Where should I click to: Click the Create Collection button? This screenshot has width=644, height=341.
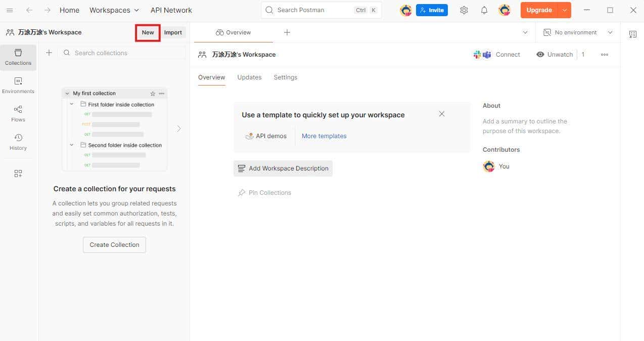pyautogui.click(x=114, y=244)
